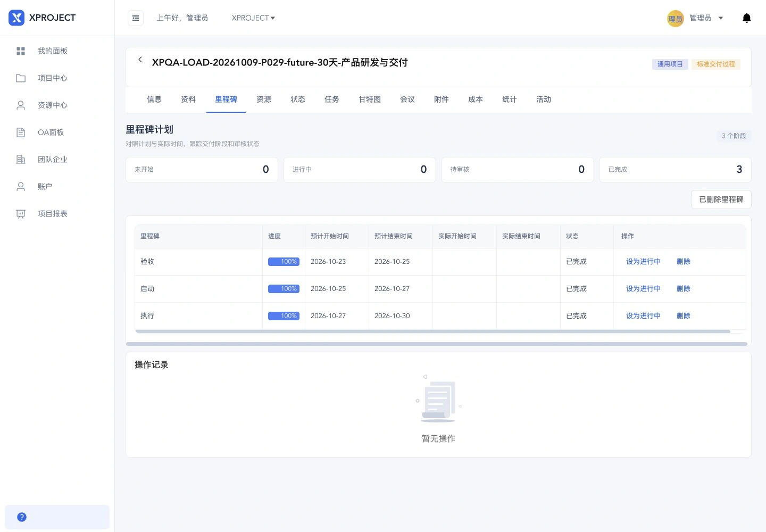Open 资源中心 person icon in sidebar
This screenshot has width=766, height=532.
21,105
